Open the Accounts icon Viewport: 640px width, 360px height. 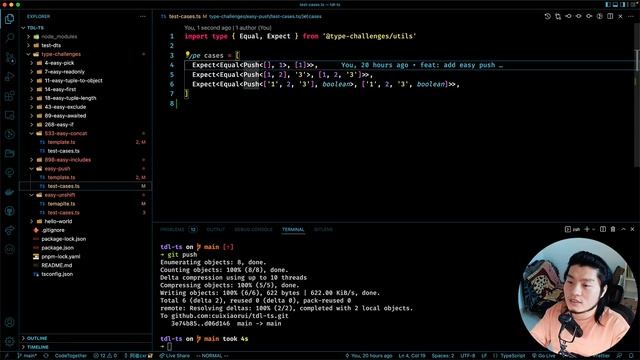[9, 322]
